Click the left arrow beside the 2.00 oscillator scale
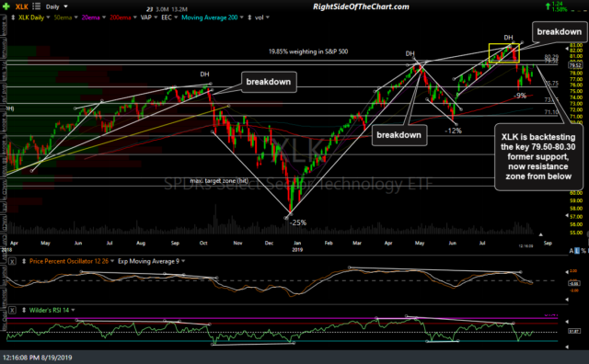Image resolution: width=589 pixels, height=364 pixels. pyautogui.click(x=567, y=272)
